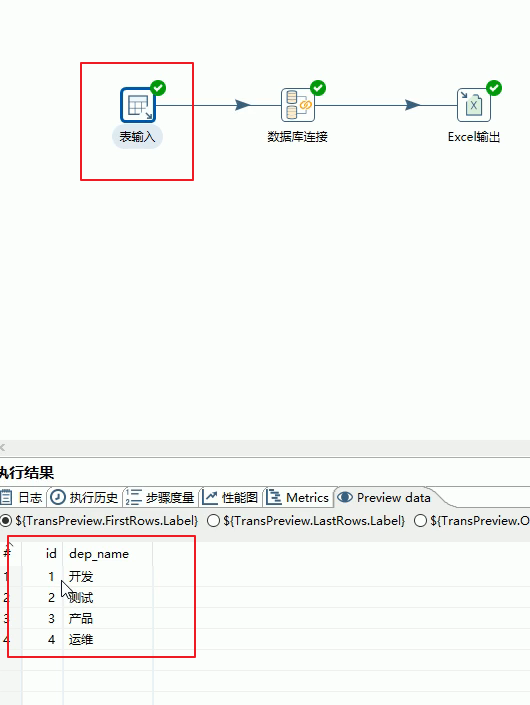Screen dimensions: 530x705
Task: Open the 执行历史 execution history tab
Action: (x=84, y=497)
